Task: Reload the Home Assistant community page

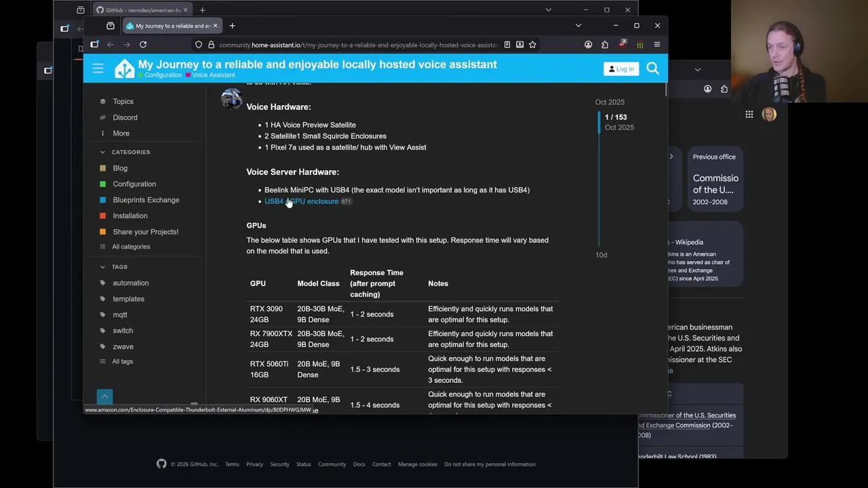Action: (143, 45)
